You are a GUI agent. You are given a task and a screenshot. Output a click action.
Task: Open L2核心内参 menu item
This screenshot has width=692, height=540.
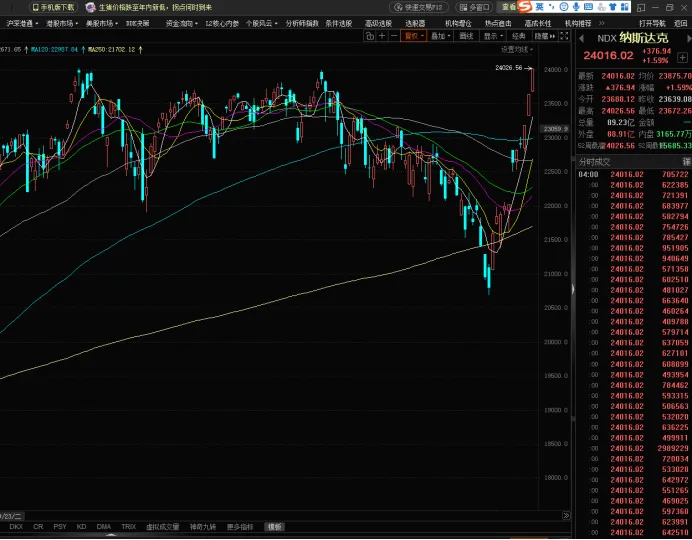click(222, 23)
